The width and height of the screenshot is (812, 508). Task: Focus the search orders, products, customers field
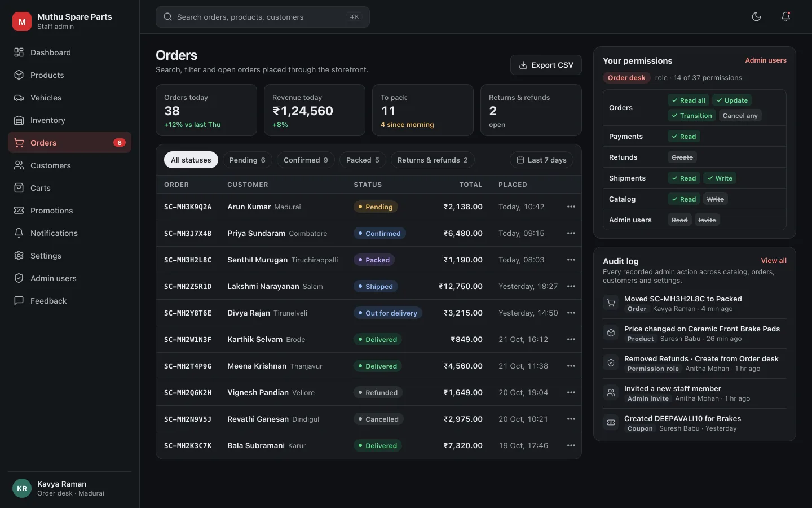tap(263, 17)
